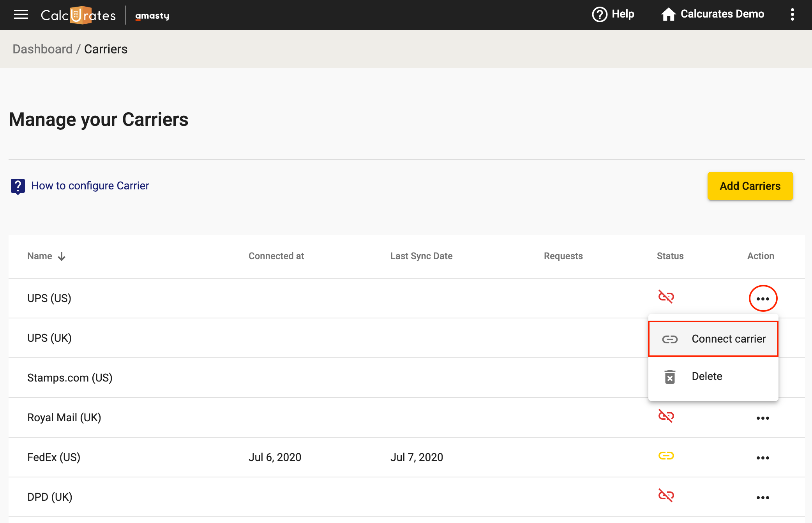The height and width of the screenshot is (523, 812).
Task: Click FedEx connected date Jul 6, 2020
Action: [x=275, y=457]
